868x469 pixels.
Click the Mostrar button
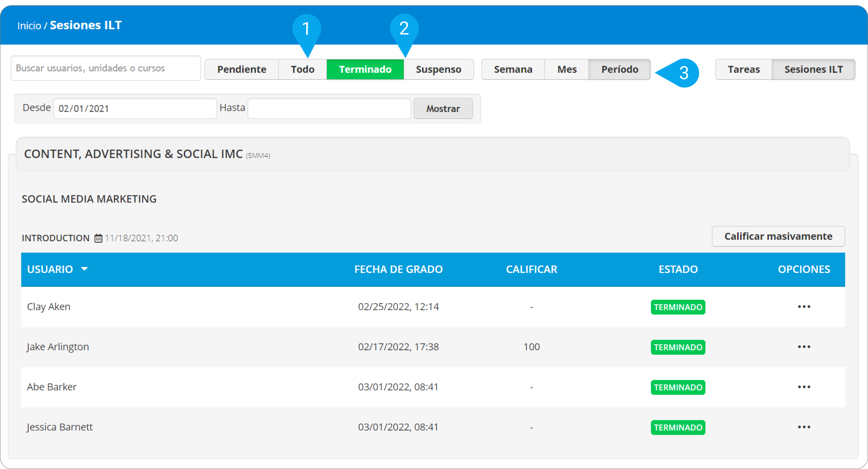coord(443,109)
